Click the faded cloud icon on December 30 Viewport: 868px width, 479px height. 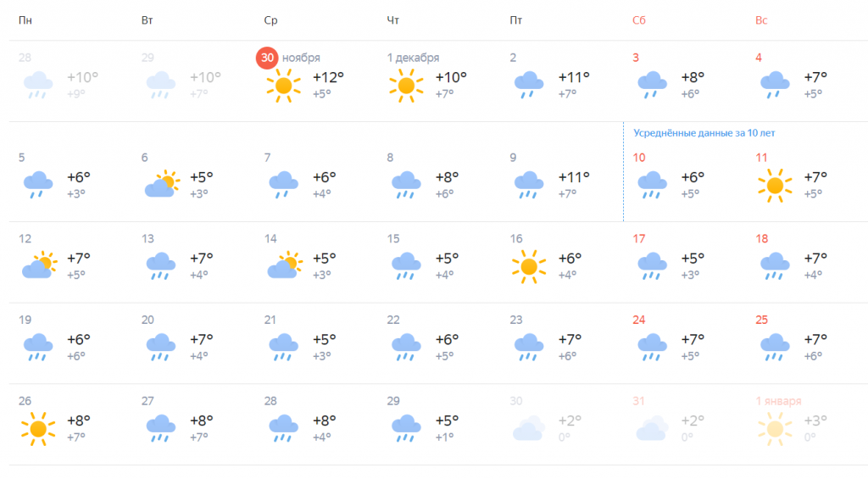point(529,428)
